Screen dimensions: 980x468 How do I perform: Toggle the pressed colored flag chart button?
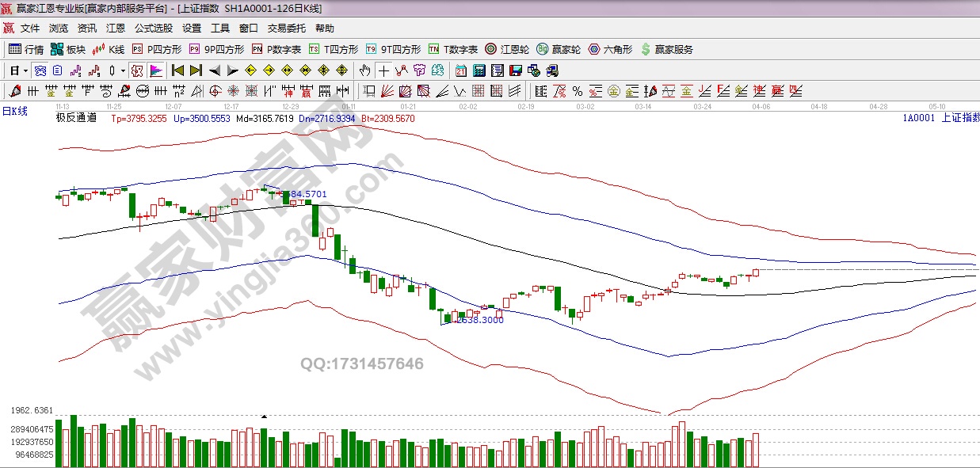coord(155,70)
